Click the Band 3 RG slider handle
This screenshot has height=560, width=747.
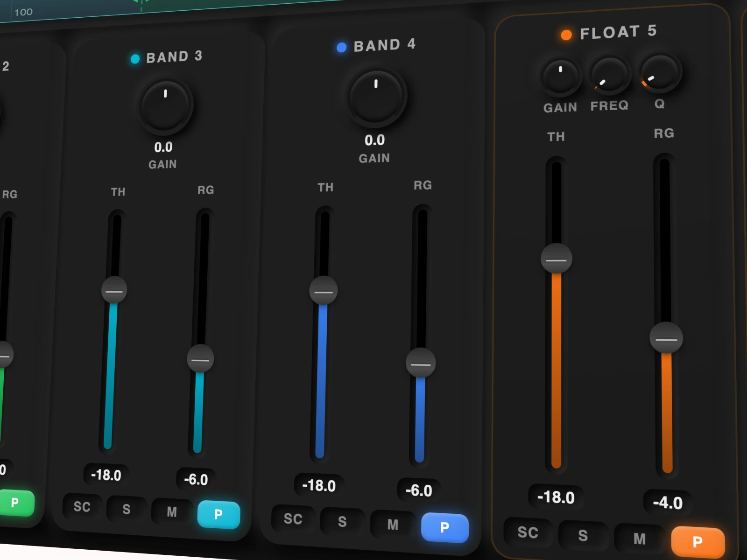click(x=200, y=358)
